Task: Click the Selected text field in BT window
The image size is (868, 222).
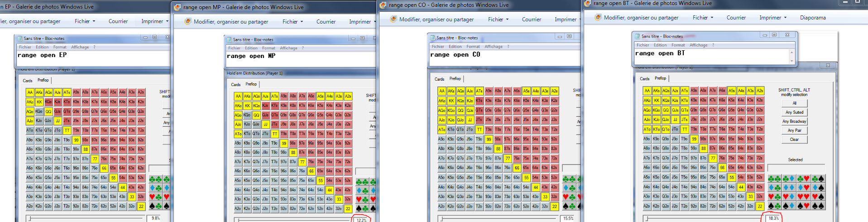Action: pyautogui.click(x=796, y=168)
